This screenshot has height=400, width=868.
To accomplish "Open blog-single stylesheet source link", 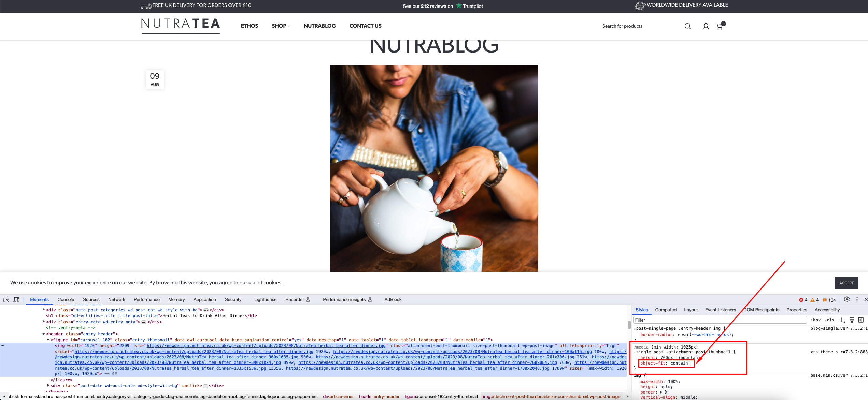I will [839, 328].
